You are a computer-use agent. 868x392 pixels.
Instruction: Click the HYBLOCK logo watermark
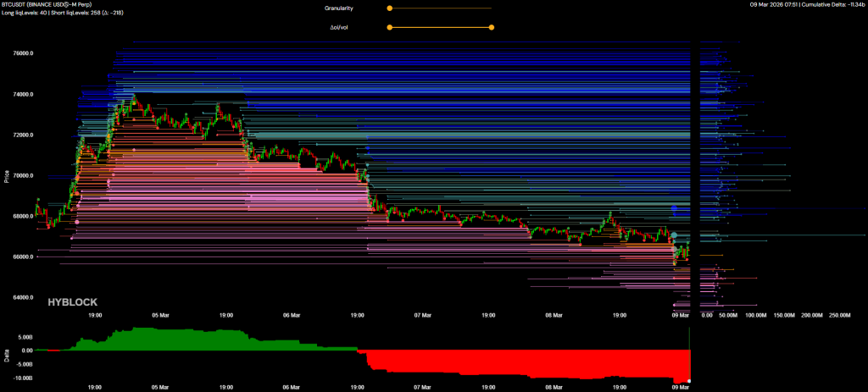(73, 301)
